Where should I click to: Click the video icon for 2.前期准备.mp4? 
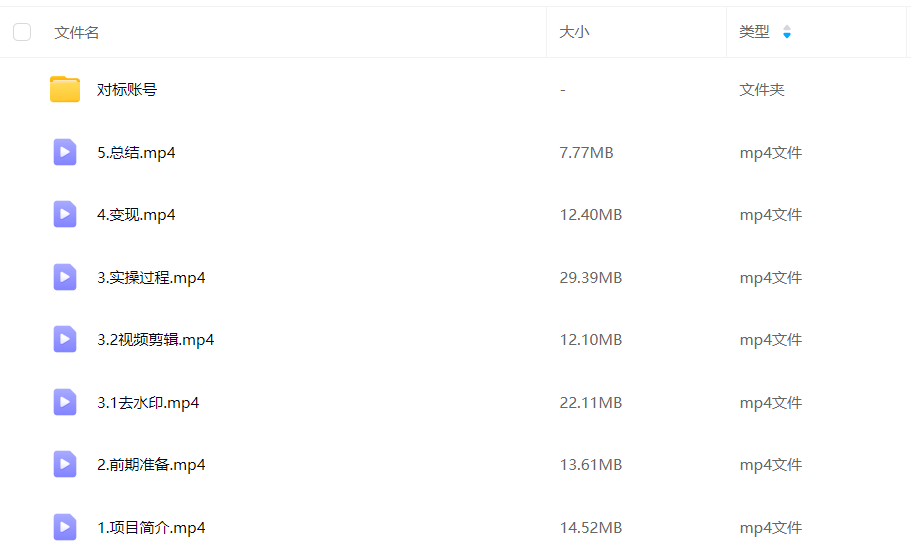(x=65, y=464)
